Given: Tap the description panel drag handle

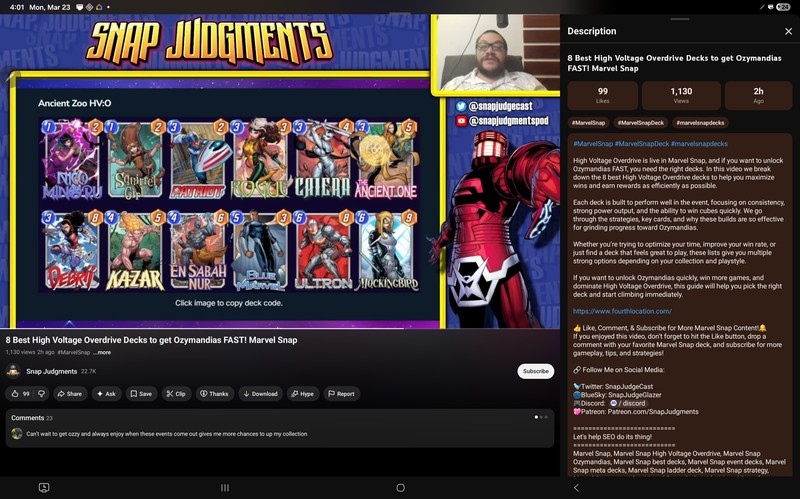Looking at the screenshot, I should coord(680,19).
